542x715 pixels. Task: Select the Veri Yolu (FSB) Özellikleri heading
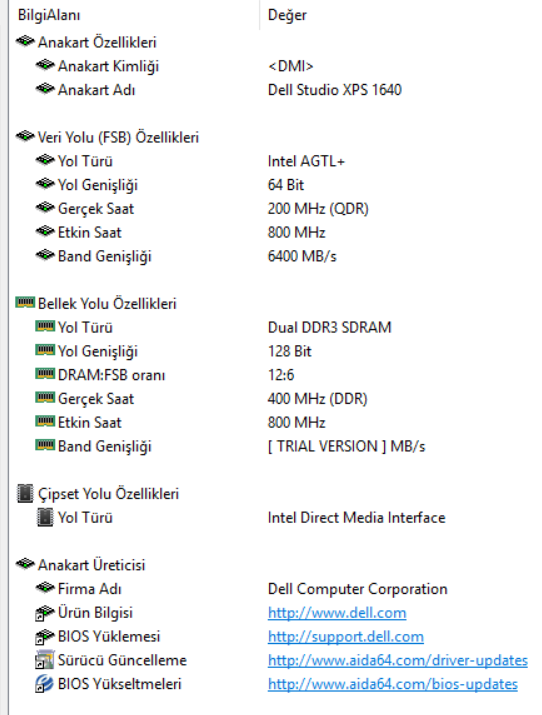point(119,137)
